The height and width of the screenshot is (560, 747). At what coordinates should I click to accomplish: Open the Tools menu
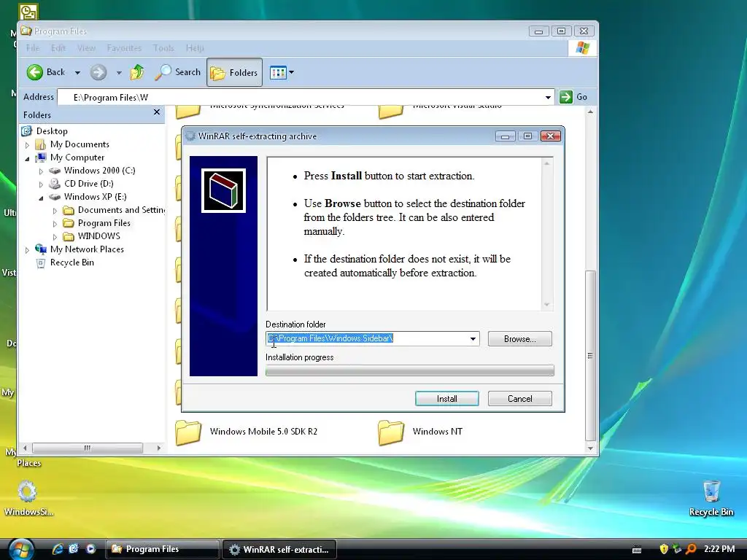point(163,47)
